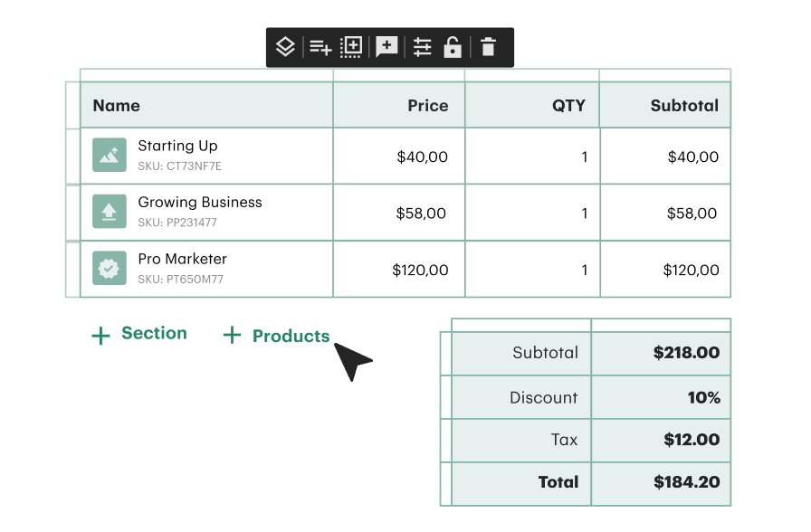Select the Pro Marketer badge icon
This screenshot has width=811, height=532.
click(x=109, y=268)
